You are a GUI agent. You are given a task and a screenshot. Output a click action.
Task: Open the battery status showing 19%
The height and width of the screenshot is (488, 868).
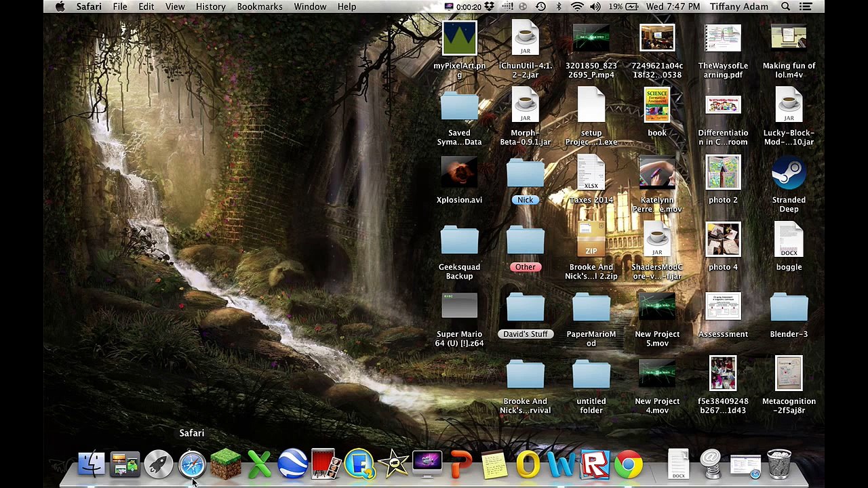tap(623, 7)
